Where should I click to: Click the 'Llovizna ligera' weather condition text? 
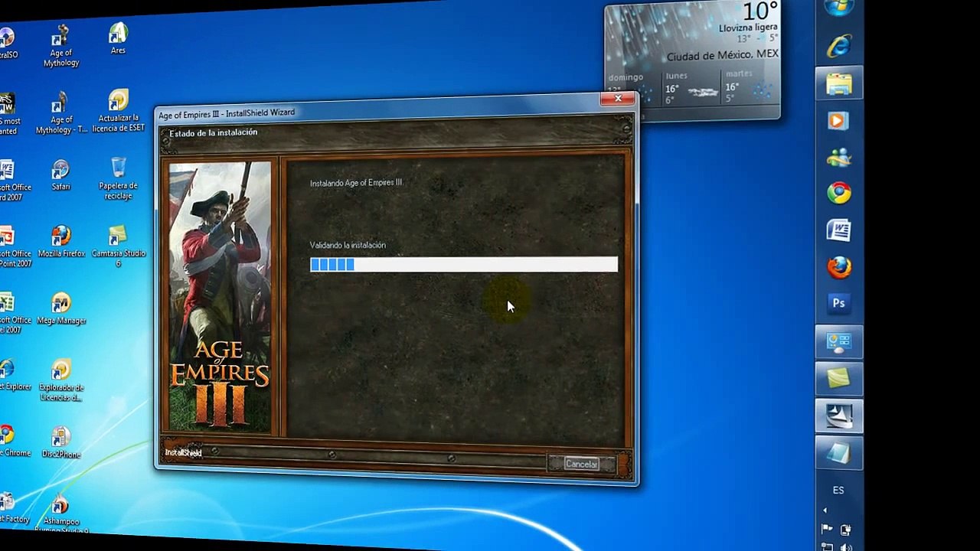click(748, 28)
